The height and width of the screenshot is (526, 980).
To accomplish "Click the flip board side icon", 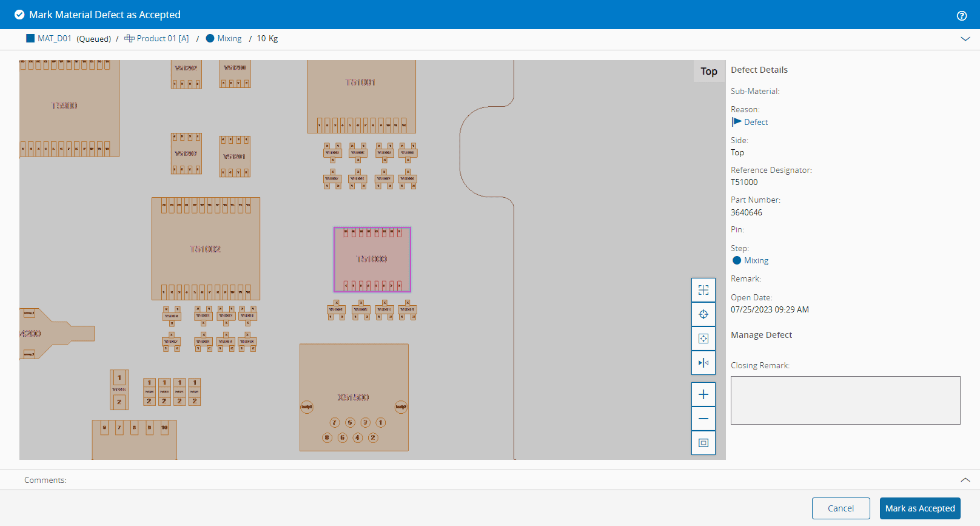I will [x=703, y=363].
